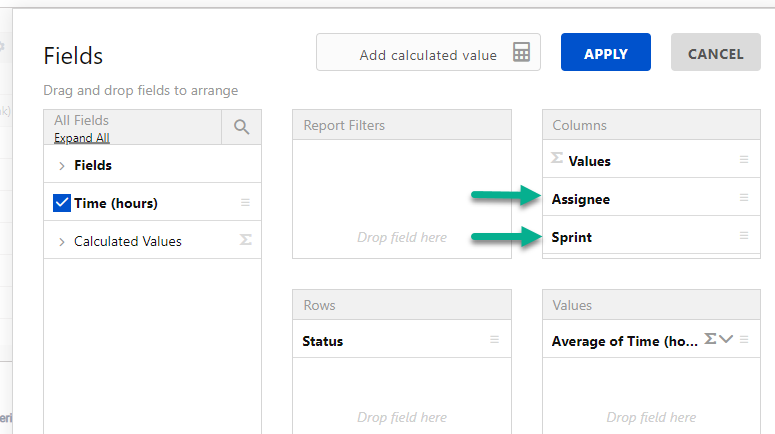Screen dimensions: 775x434
Task: Click the drag handle on Average of Time item
Action: 744,339
